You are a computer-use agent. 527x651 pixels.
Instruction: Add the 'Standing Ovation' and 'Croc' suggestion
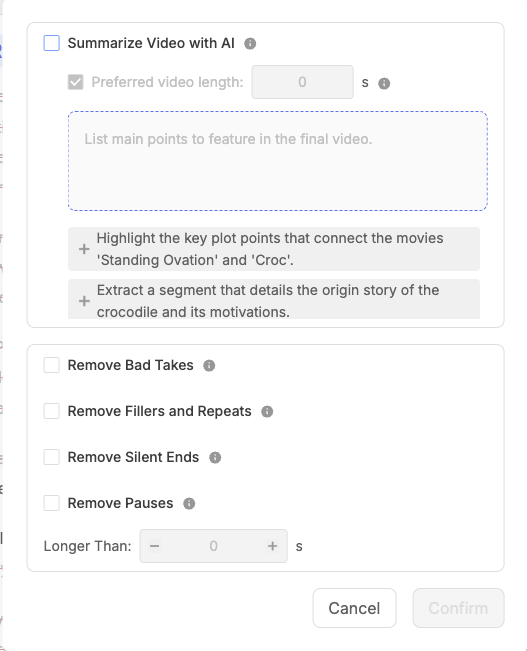pos(84,249)
